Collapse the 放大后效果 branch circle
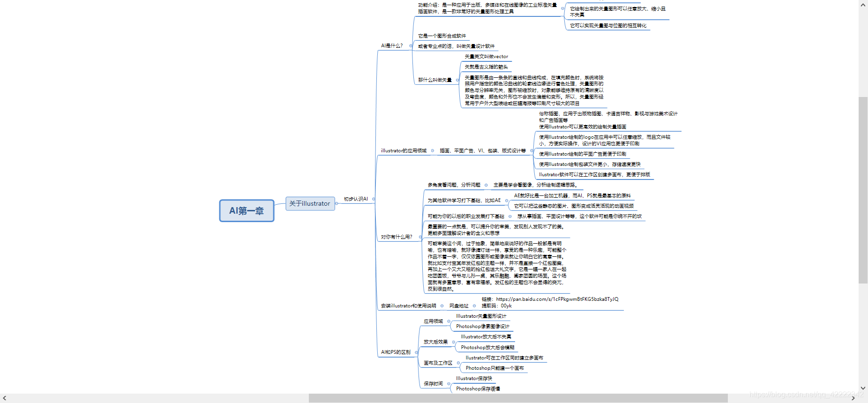This screenshot has height=403, width=868. (454, 342)
